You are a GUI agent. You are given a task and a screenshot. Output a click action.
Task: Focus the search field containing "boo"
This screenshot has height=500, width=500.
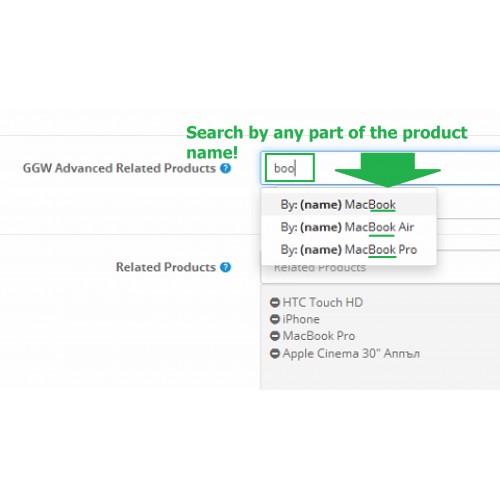pos(380,168)
